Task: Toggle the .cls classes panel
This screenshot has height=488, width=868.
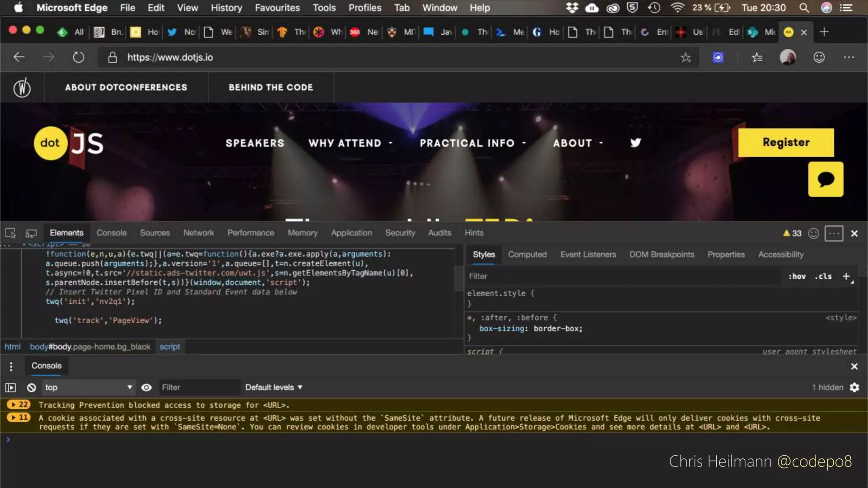Action: click(823, 276)
